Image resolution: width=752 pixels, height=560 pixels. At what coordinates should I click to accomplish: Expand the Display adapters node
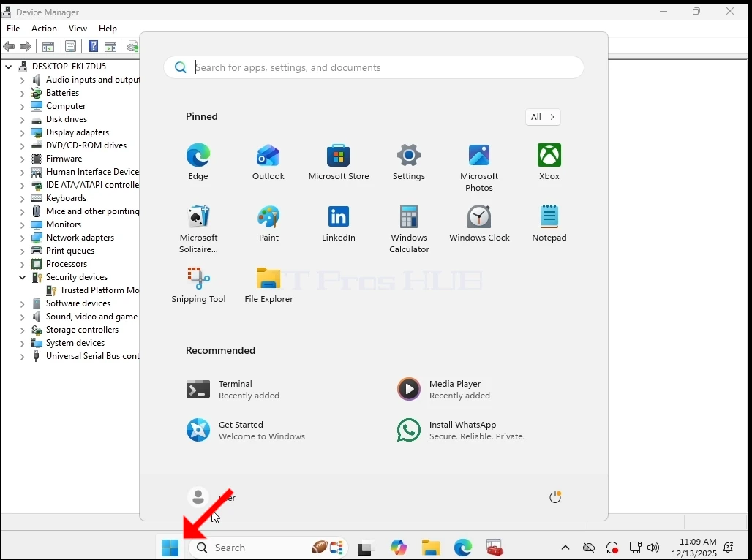pyautogui.click(x=22, y=132)
